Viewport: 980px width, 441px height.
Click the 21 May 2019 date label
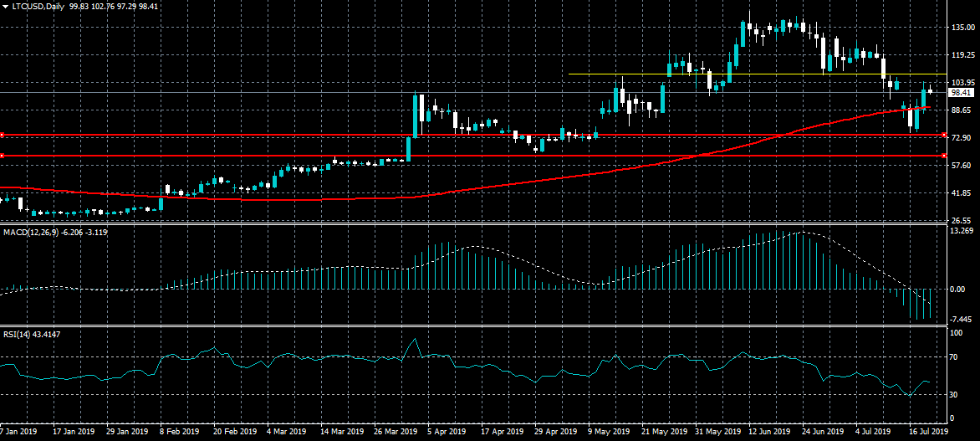point(663,432)
